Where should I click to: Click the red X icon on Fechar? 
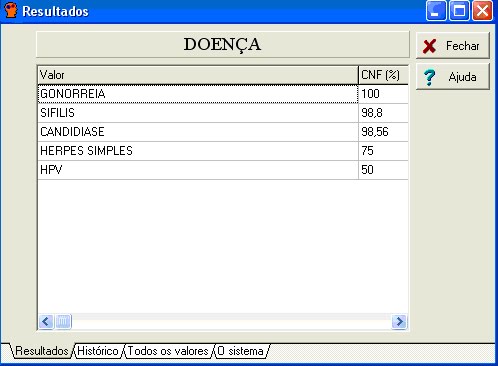point(429,46)
